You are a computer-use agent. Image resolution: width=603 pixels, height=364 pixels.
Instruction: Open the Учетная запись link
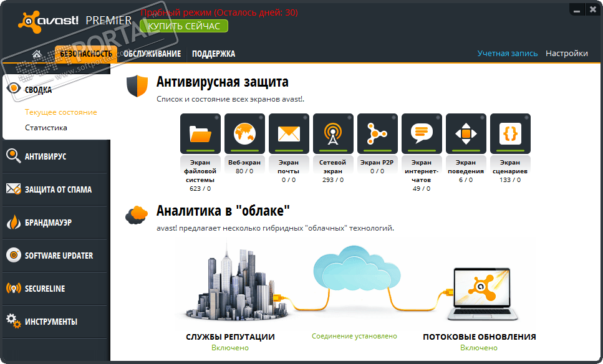pyautogui.click(x=507, y=54)
